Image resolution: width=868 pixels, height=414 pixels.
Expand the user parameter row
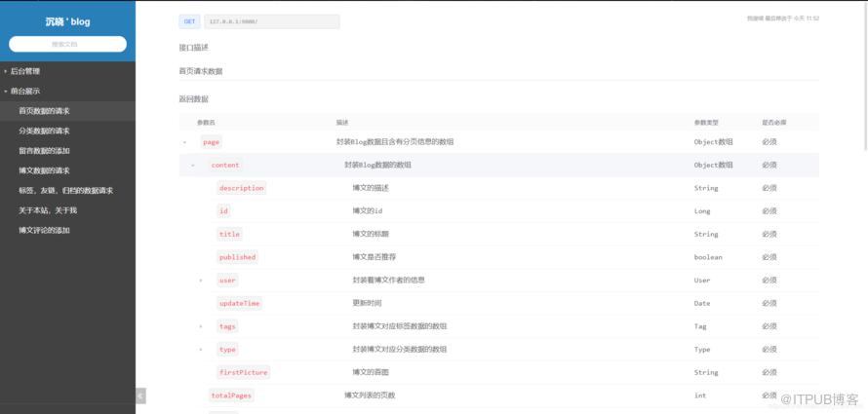tap(201, 281)
